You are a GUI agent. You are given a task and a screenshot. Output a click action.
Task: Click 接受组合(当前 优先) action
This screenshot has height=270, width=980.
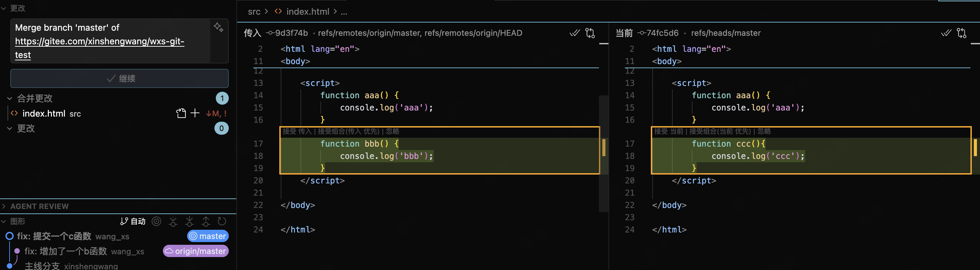tap(720, 131)
